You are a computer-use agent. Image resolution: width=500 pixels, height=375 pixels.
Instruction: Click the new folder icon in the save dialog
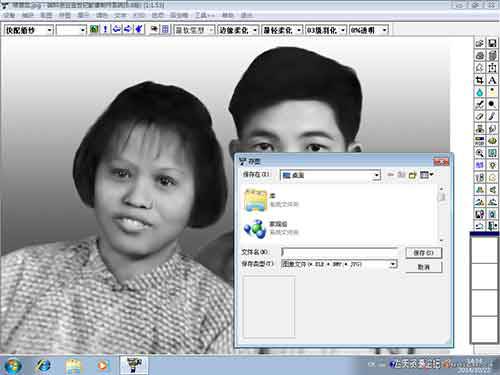pyautogui.click(x=413, y=175)
